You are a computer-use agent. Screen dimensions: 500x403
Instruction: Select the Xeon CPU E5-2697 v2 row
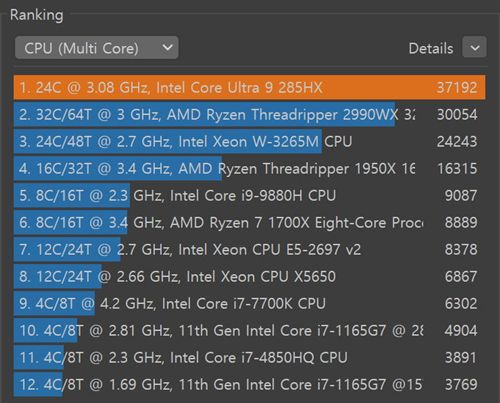(249, 250)
